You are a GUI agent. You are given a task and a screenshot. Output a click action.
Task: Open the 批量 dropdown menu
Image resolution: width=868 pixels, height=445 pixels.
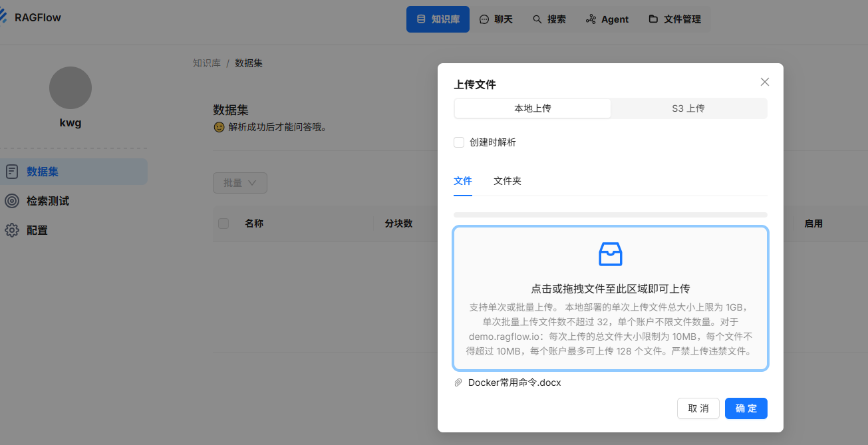click(x=239, y=182)
